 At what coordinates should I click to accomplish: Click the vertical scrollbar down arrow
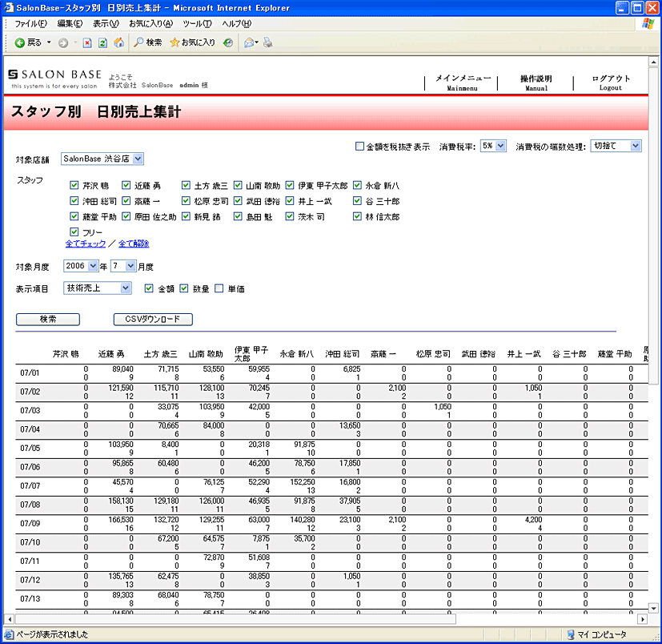[653, 609]
